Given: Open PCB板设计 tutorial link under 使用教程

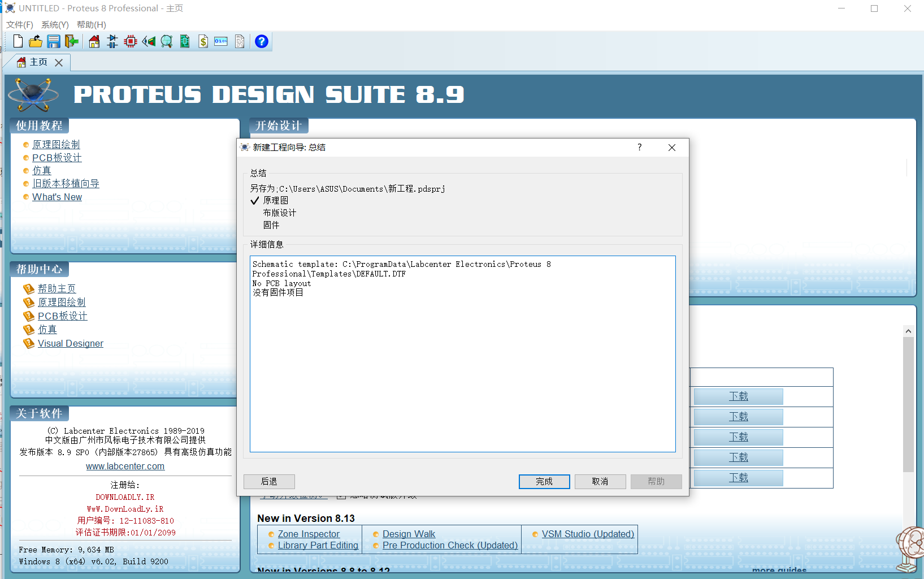Looking at the screenshot, I should click(57, 158).
